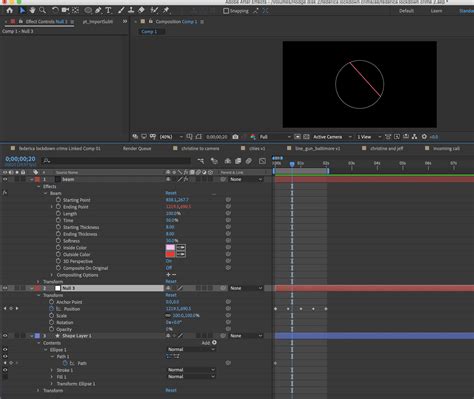474x399 pixels.
Task: Click the Motion Blur enable icon in timeline
Action: tap(249, 161)
